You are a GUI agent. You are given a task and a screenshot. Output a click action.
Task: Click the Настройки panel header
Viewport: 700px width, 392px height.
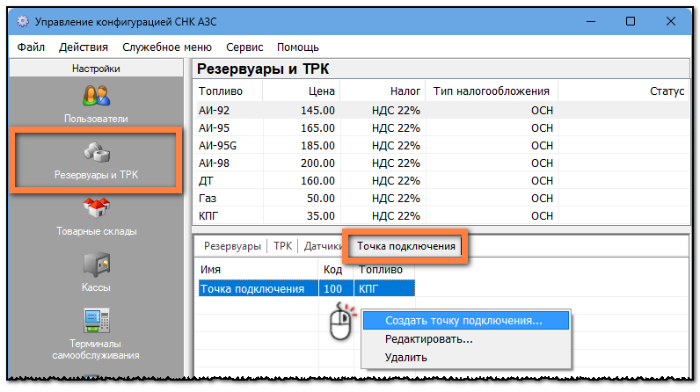(96, 68)
